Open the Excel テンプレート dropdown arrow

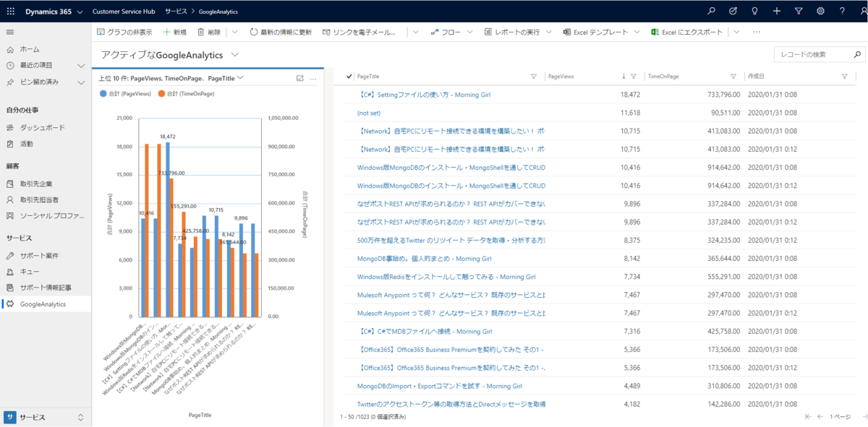coord(636,32)
